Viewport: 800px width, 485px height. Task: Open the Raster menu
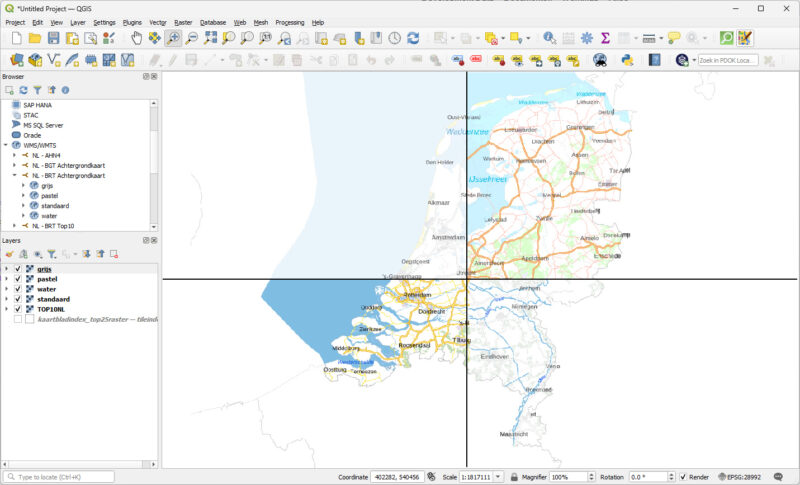coord(183,22)
